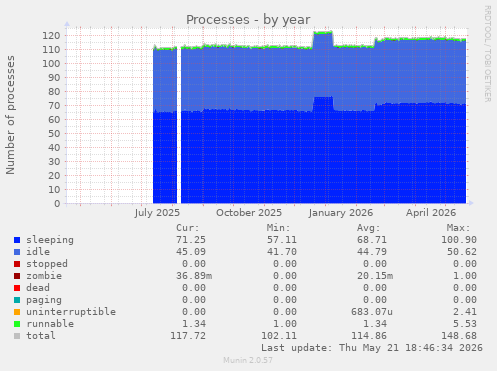Click the stopped legend color swatch
Viewport: 497px width, 371px height.
pyautogui.click(x=17, y=264)
